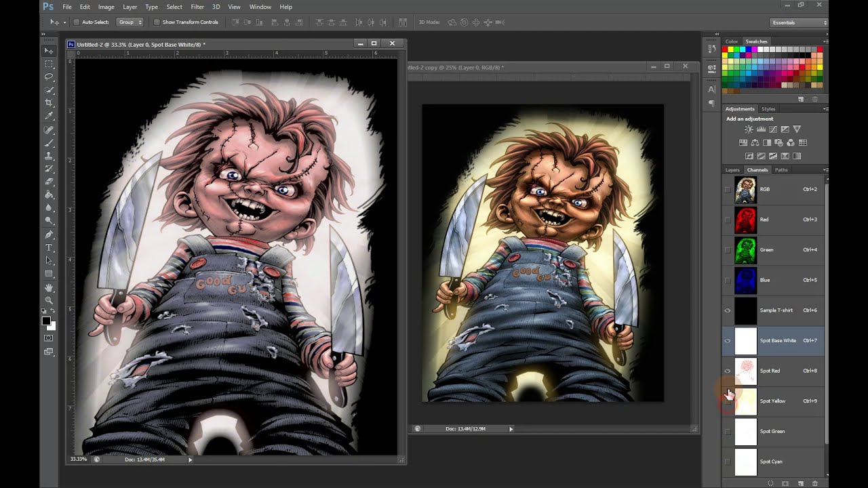Show the Blue channel
Image resolution: width=868 pixels, height=488 pixels.
point(728,280)
